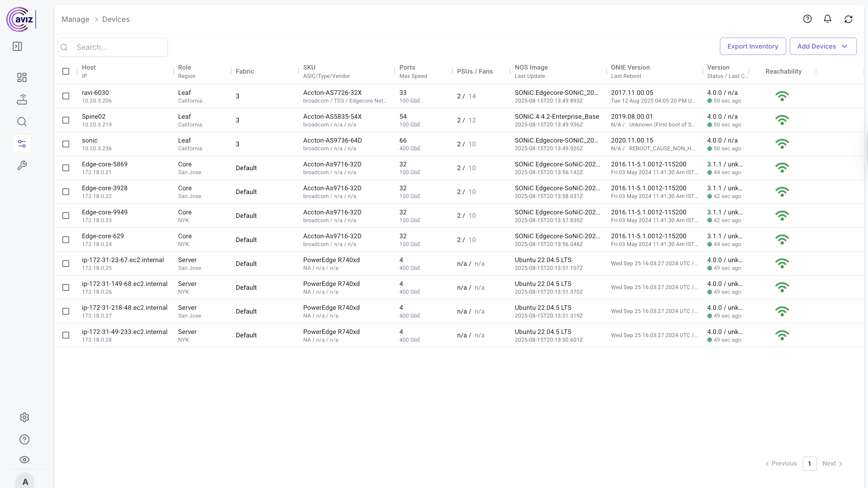The height and width of the screenshot is (488, 868).
Task: Click the refresh icon in the header
Action: [848, 19]
